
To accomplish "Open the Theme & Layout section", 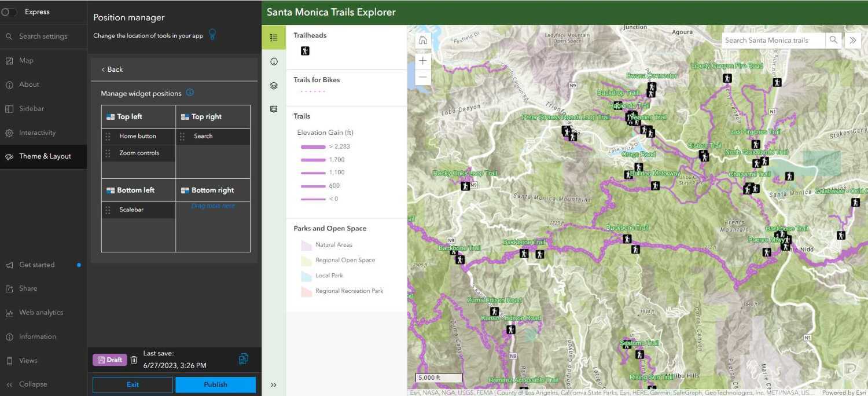I will click(x=44, y=156).
